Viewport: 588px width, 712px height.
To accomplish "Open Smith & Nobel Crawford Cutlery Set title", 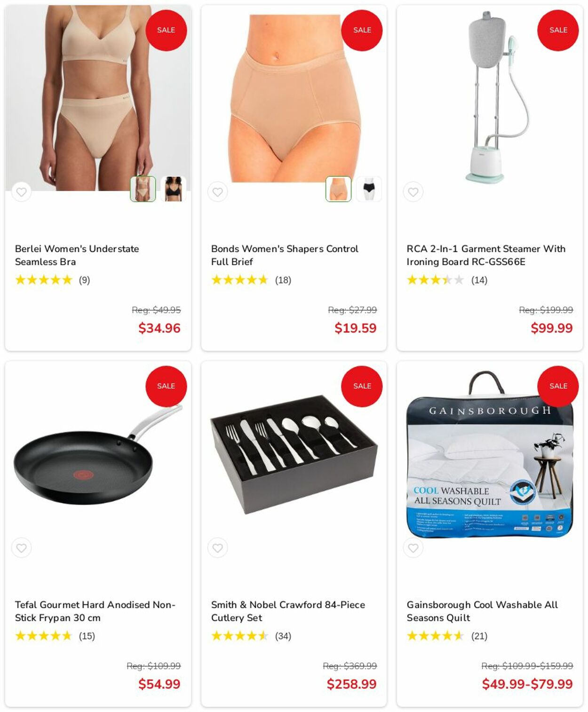I will coord(288,611).
